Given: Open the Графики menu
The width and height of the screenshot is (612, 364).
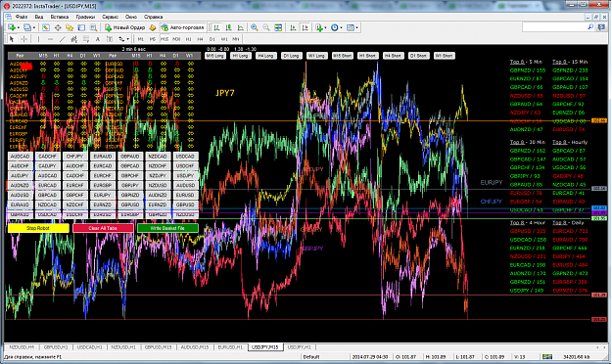Looking at the screenshot, I should (x=85, y=17).
